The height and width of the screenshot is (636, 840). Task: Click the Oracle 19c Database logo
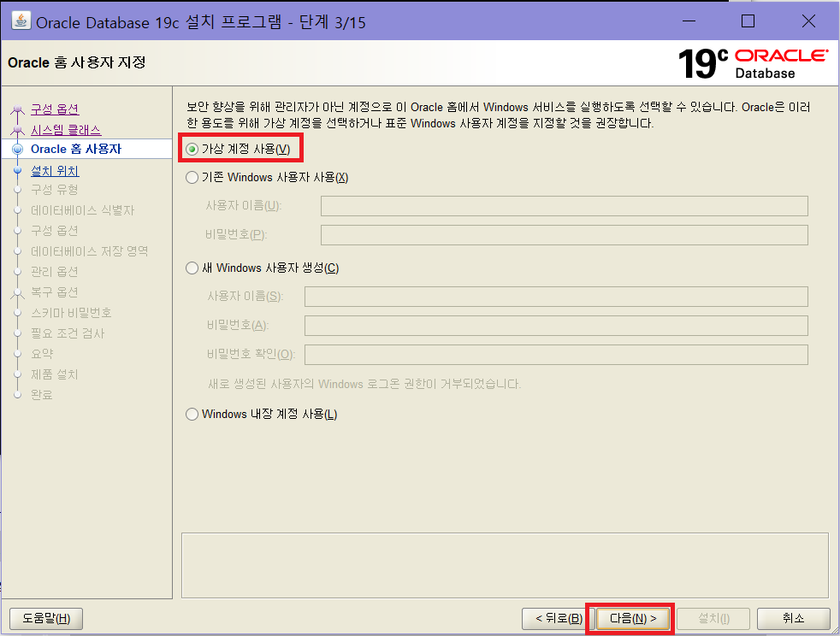pyautogui.click(x=753, y=64)
